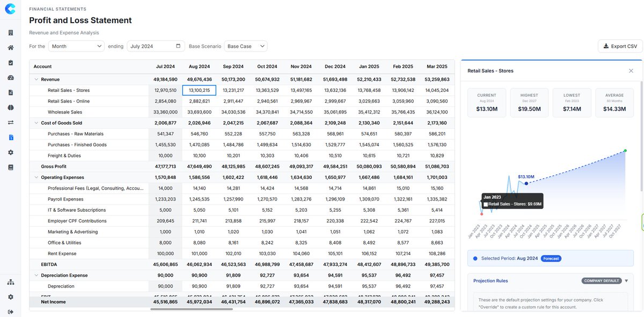Image resolution: width=644 pixels, height=317 pixels.
Task: Click the sign-out icon in the sidebar
Action: (10, 312)
